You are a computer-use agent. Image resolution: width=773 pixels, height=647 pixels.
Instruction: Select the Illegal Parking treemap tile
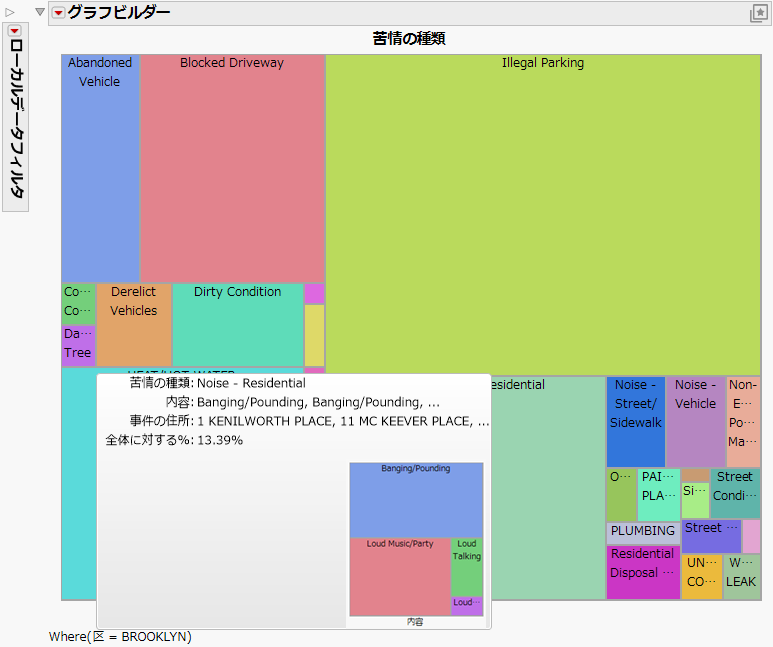coord(543,215)
